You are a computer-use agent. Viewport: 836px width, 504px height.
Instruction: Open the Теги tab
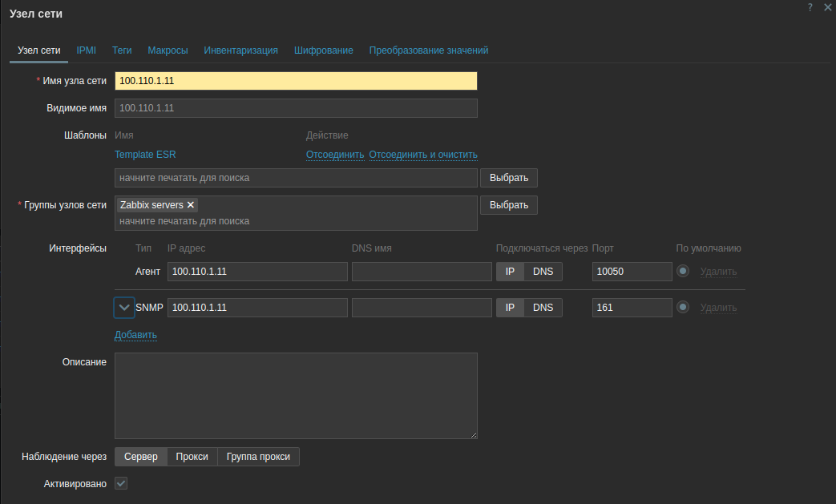(x=122, y=50)
